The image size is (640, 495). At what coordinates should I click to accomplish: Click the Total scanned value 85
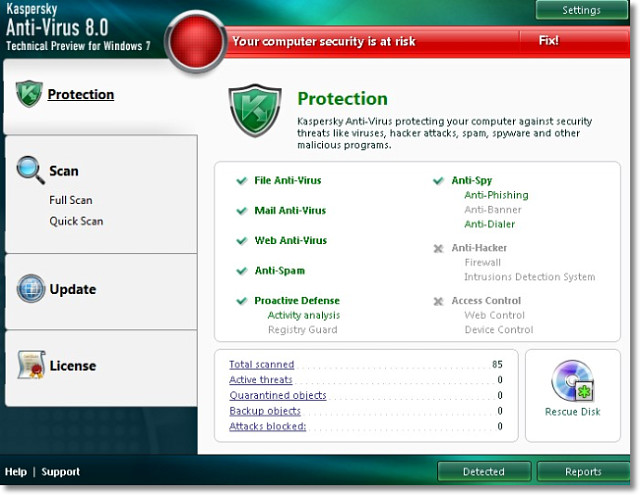pyautogui.click(x=497, y=364)
